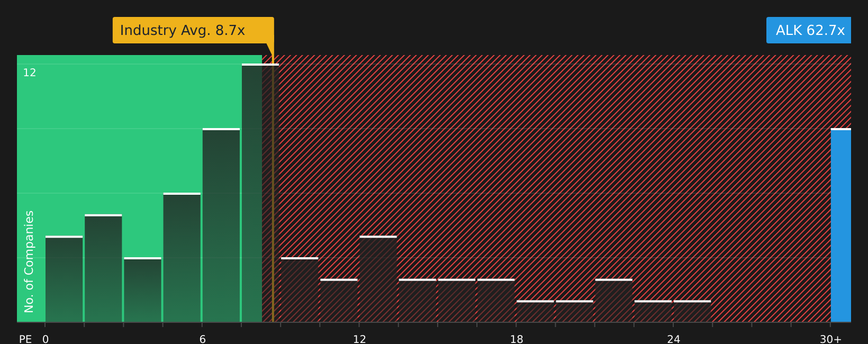Viewport: 868px width, 344px height.
Task: Click the bar starting at PE 12
Action: coord(378,279)
